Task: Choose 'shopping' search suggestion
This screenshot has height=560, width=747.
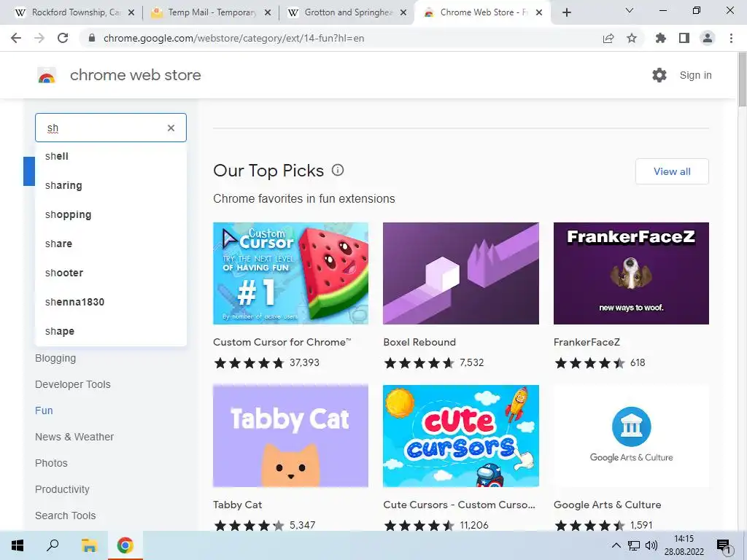Action: click(x=111, y=214)
